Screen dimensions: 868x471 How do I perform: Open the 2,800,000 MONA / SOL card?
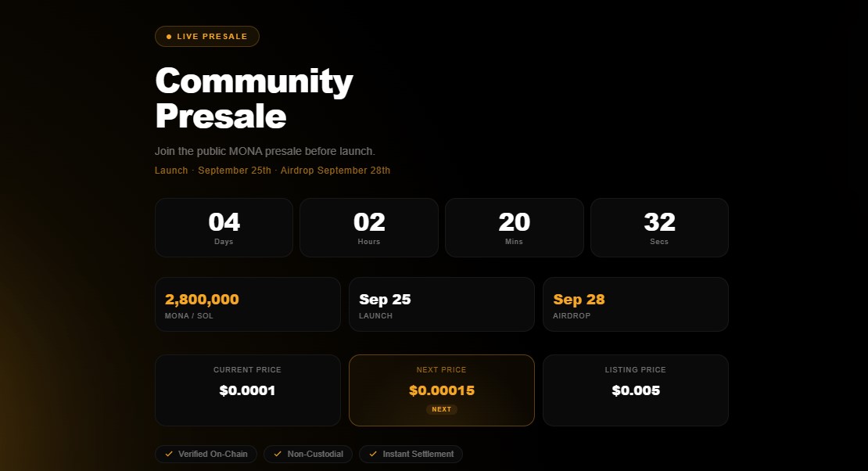coord(247,304)
